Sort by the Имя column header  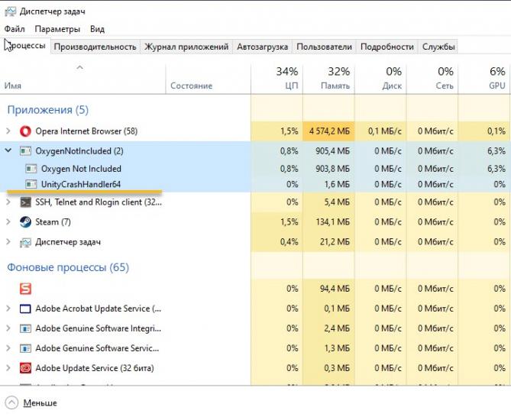pyautogui.click(x=82, y=79)
